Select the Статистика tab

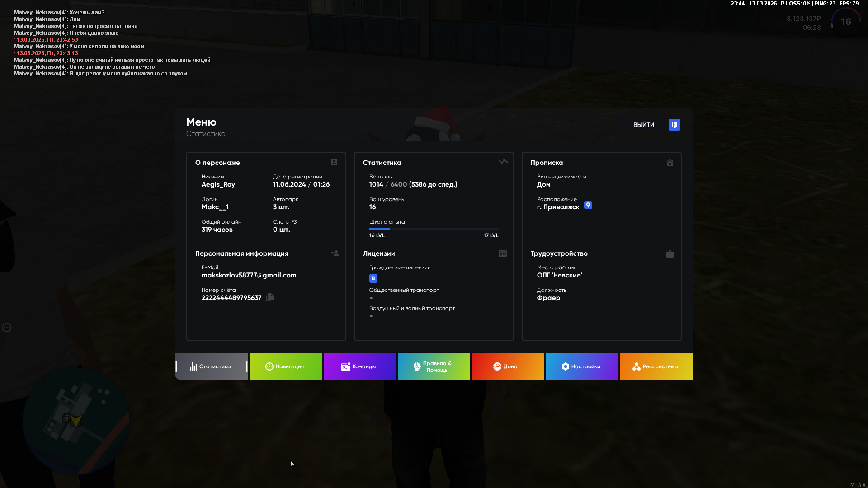click(x=211, y=366)
